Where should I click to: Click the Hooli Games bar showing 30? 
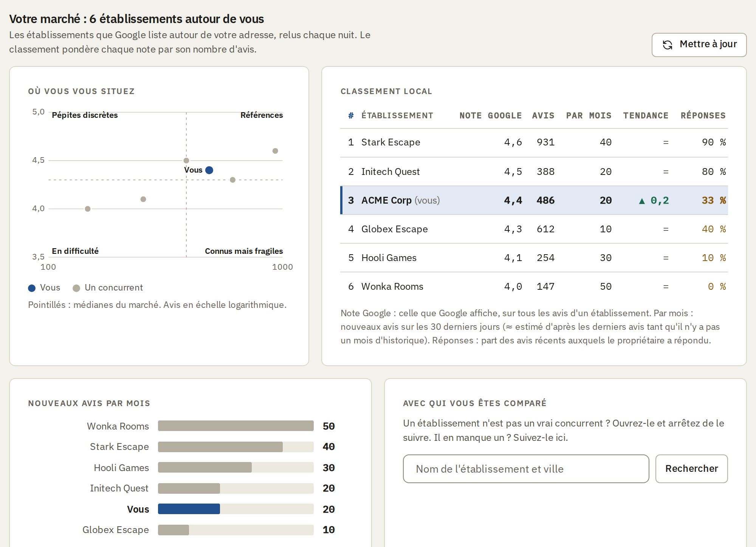[x=205, y=467]
